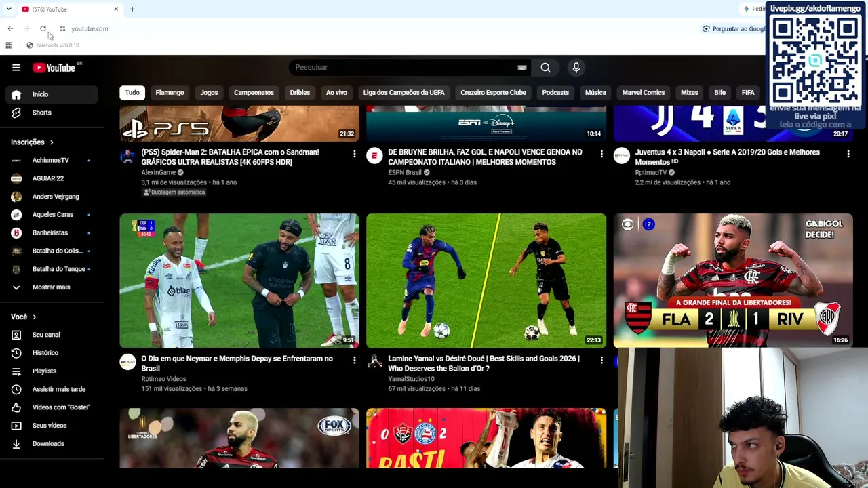Open Banheiristas subscription channel

pos(52,233)
